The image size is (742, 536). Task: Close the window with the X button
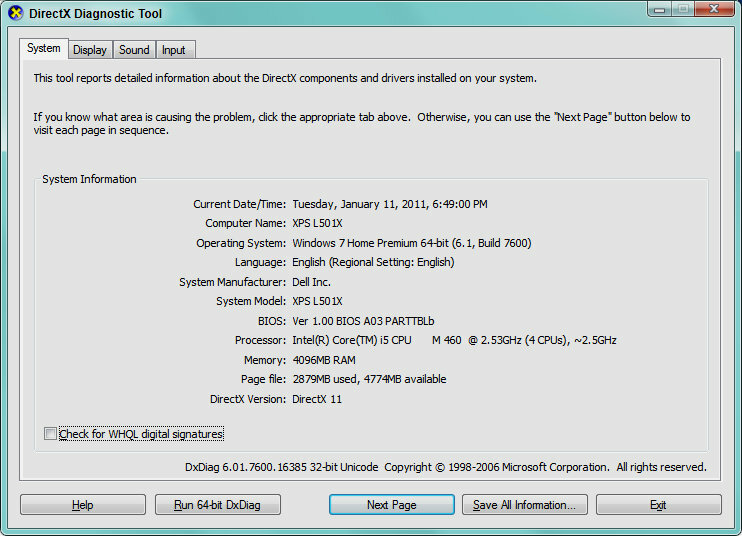pyautogui.click(x=714, y=9)
